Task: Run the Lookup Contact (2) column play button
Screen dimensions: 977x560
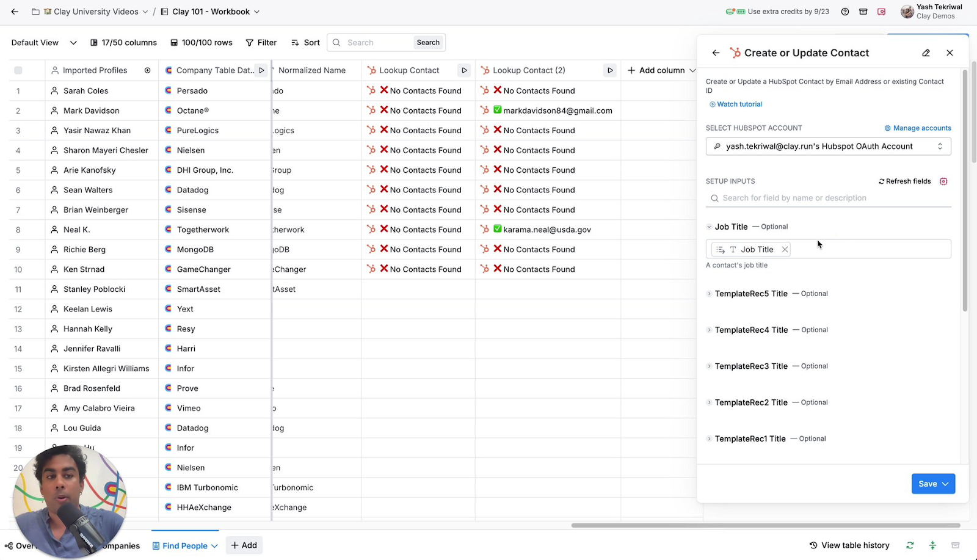Action: tap(609, 70)
